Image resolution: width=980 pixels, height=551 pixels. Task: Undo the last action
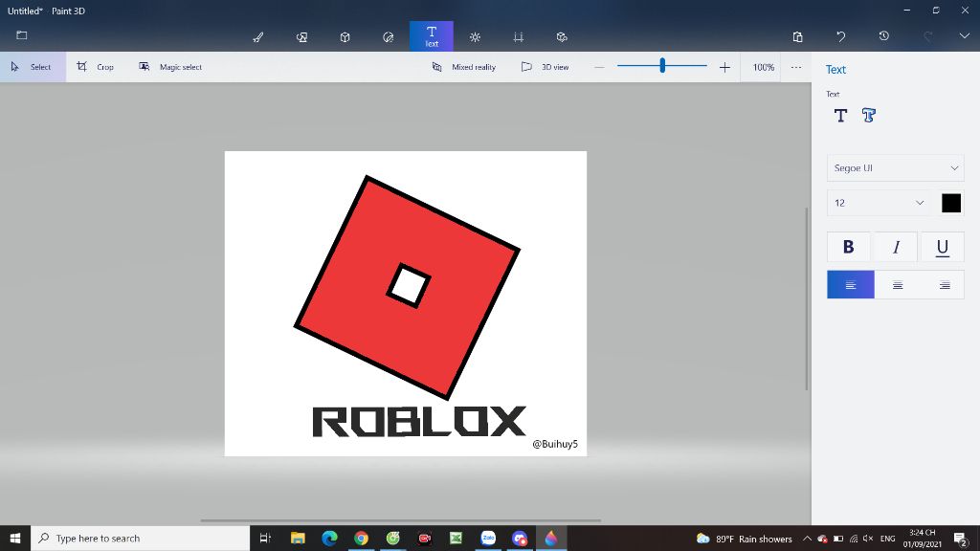click(x=840, y=36)
